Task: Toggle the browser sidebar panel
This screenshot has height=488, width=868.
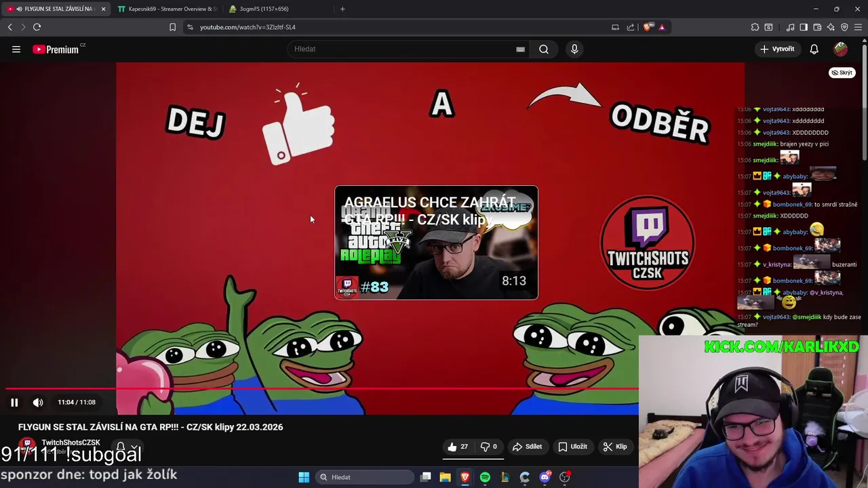Action: tap(804, 27)
